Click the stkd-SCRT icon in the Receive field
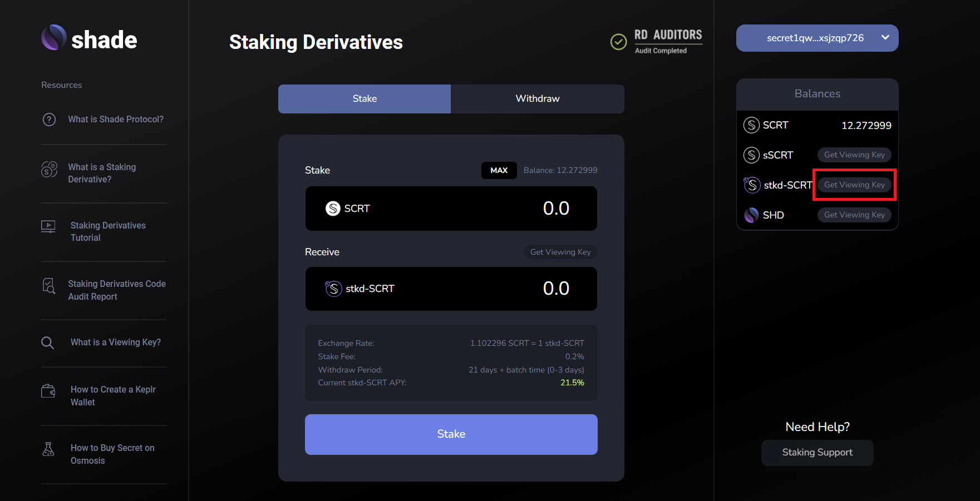Image resolution: width=980 pixels, height=501 pixels. [333, 289]
